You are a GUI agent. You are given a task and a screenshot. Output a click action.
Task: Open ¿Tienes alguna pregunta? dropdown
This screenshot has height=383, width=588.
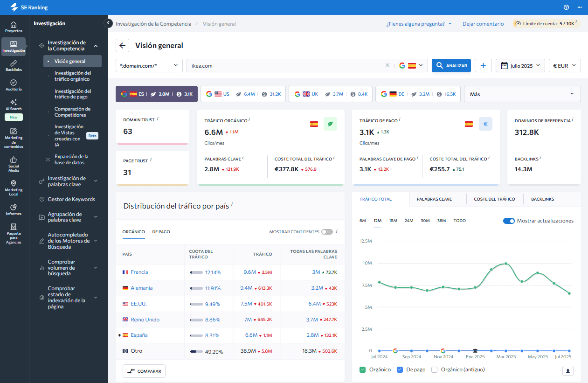coord(419,24)
